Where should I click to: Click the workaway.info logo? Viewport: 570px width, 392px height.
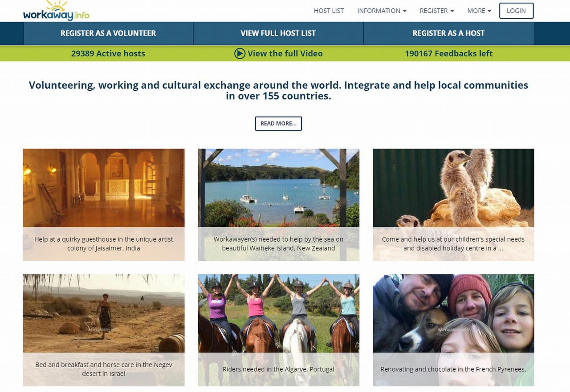pyautogui.click(x=56, y=11)
